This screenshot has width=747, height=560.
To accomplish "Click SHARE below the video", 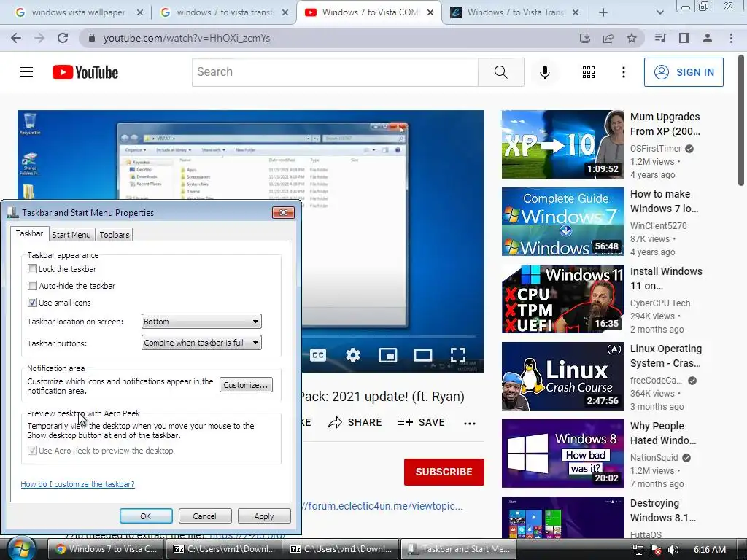I will (355, 422).
